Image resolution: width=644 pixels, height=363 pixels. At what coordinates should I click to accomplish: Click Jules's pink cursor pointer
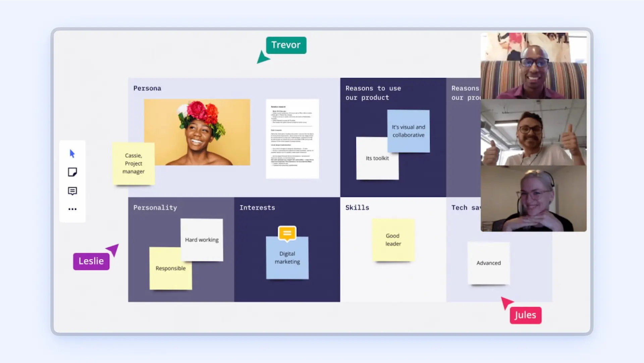pyautogui.click(x=506, y=303)
